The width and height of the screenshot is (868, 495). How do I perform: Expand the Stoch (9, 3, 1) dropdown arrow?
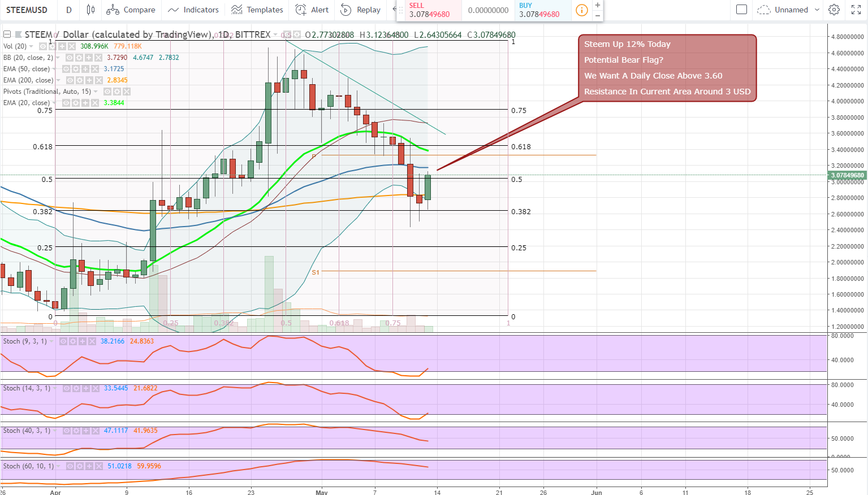(x=52, y=341)
